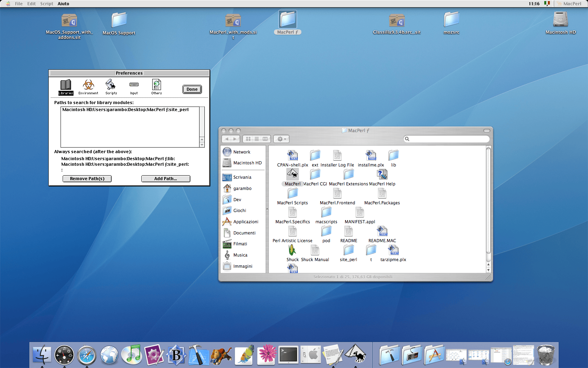Select the MacPerl Extensions folder icon
588x368 pixels.
349,174
